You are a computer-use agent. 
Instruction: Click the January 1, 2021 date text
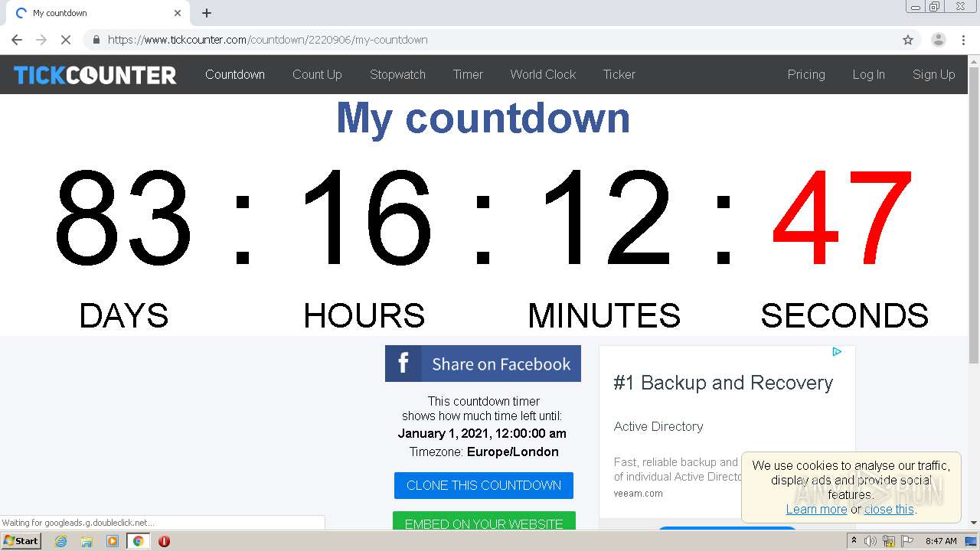click(482, 433)
